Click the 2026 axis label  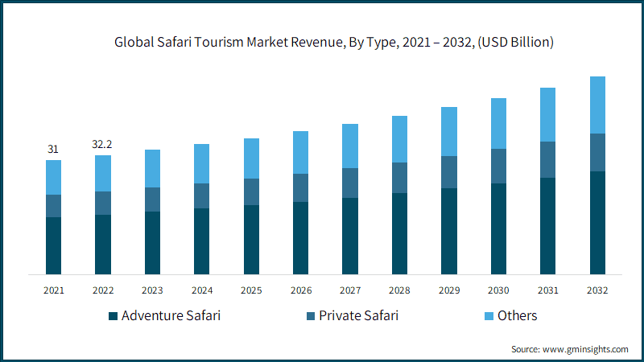tap(301, 290)
